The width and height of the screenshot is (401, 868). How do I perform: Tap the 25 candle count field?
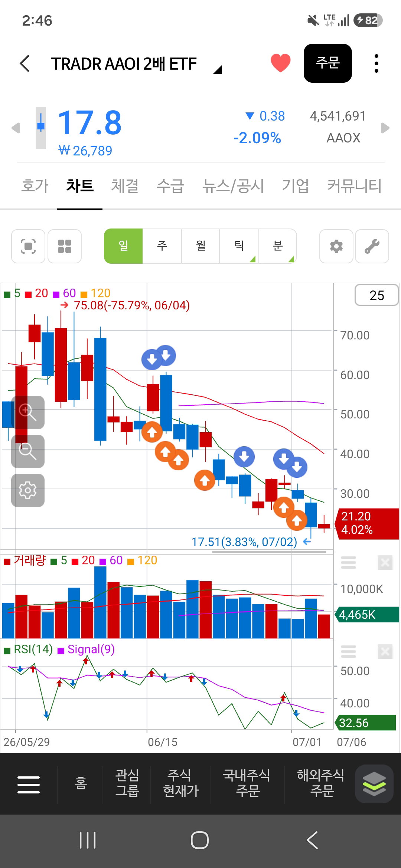[377, 295]
